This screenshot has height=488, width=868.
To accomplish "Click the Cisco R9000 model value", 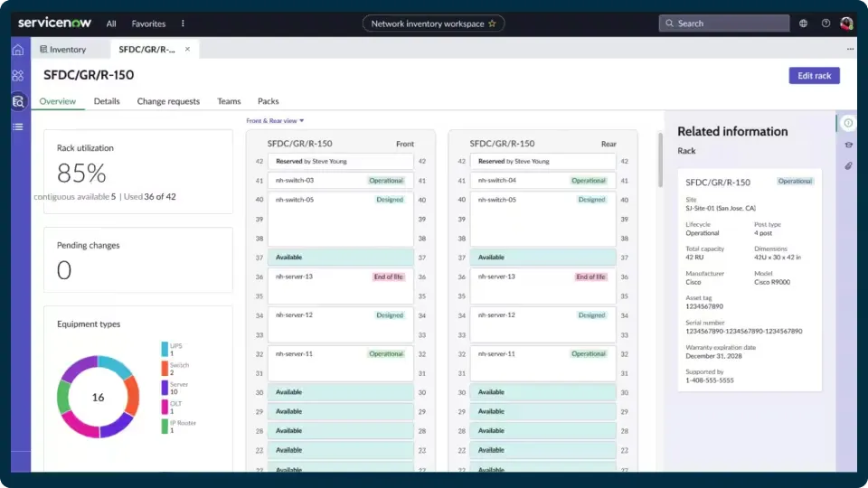I will (x=772, y=282).
